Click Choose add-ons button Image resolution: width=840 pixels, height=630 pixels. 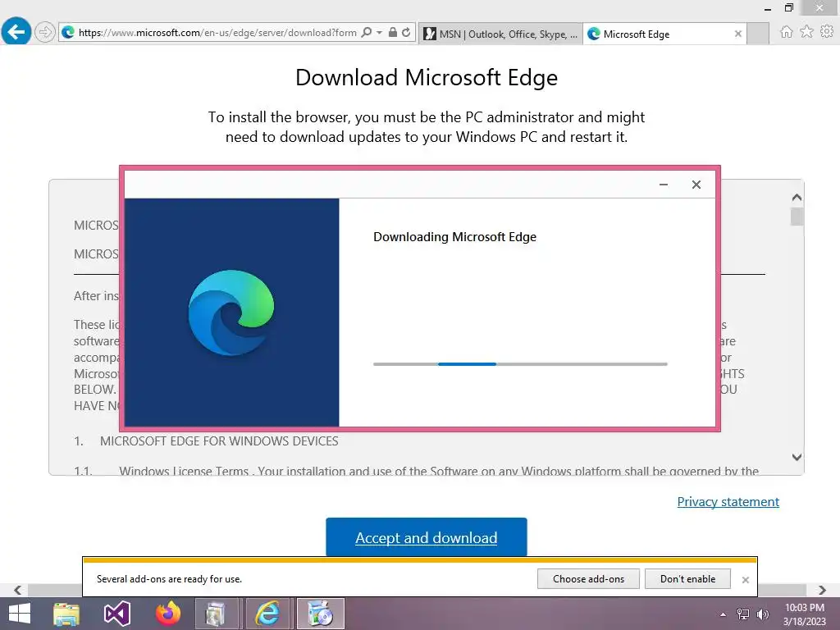[588, 578]
